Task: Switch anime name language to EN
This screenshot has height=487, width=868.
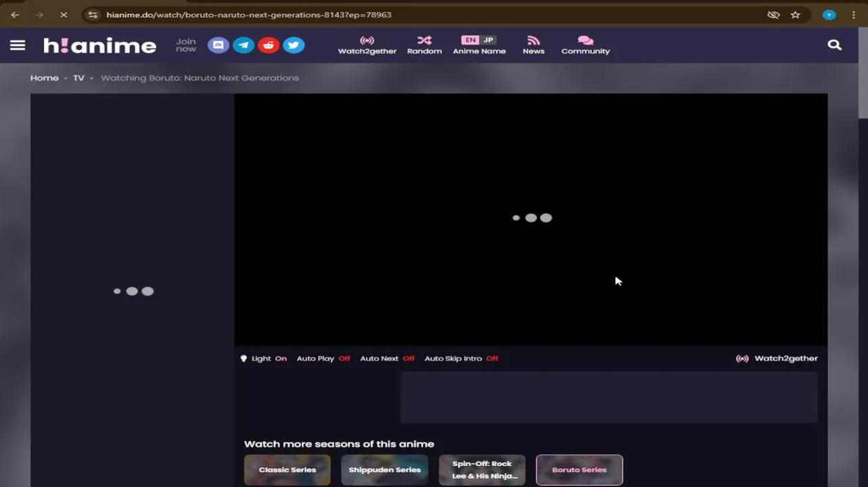Action: [x=470, y=40]
